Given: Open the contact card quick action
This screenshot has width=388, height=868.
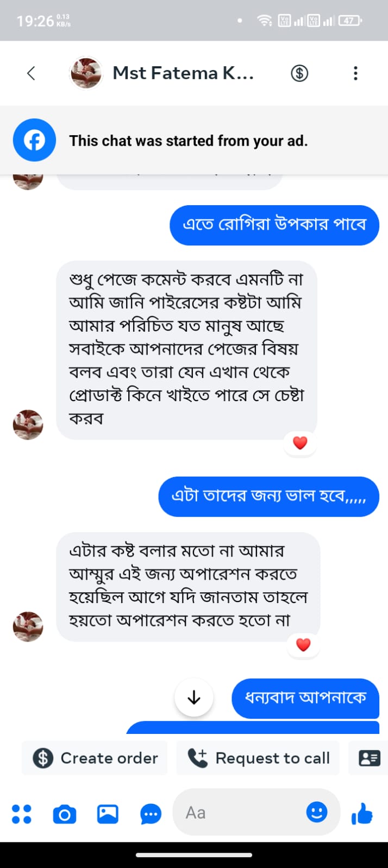Looking at the screenshot, I should click(x=370, y=758).
